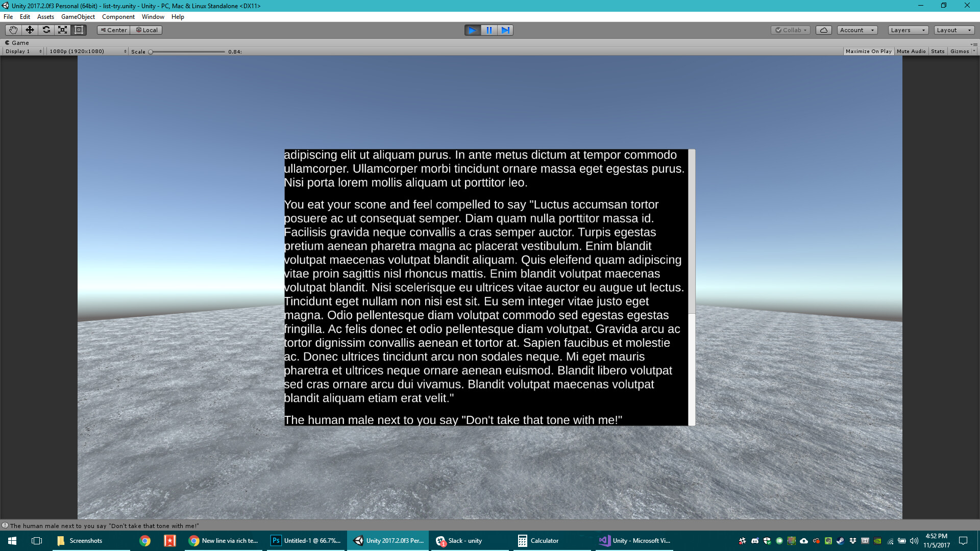Open the Display 1 dropdown
Screen dimensions: 980x551
[x=20, y=51]
